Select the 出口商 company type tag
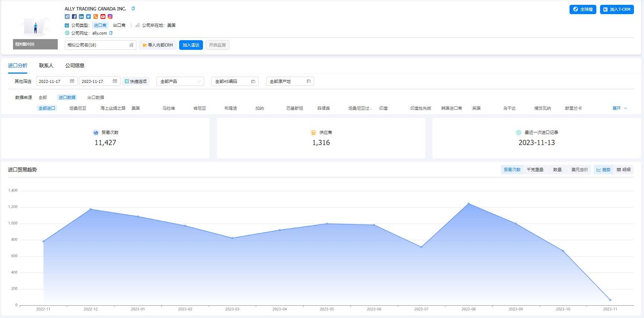 (x=119, y=25)
